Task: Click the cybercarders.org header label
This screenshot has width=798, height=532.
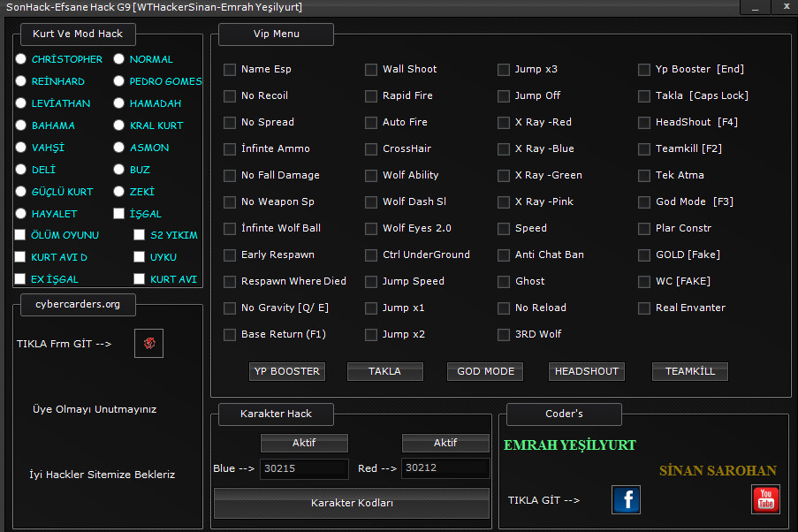Action: [78, 304]
